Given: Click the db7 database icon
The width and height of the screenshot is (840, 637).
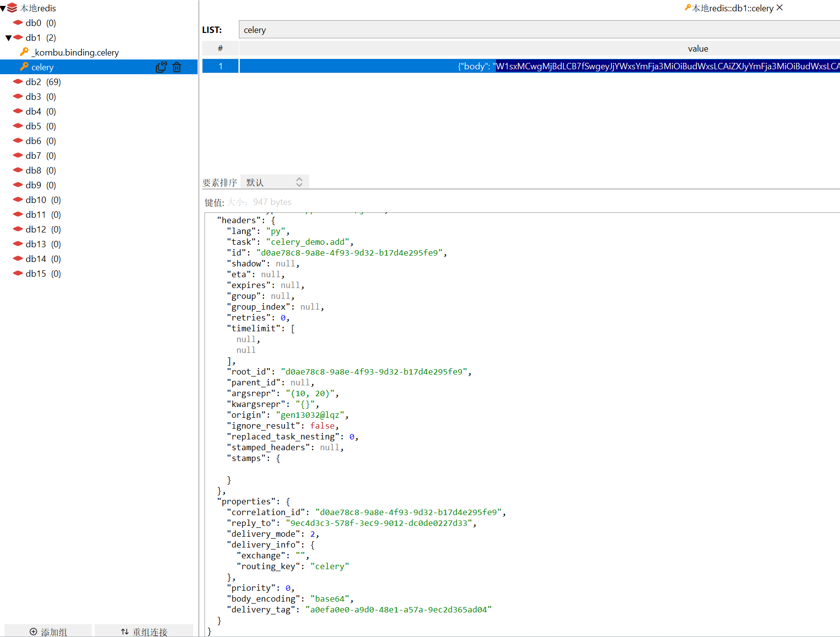Looking at the screenshot, I should point(18,155).
